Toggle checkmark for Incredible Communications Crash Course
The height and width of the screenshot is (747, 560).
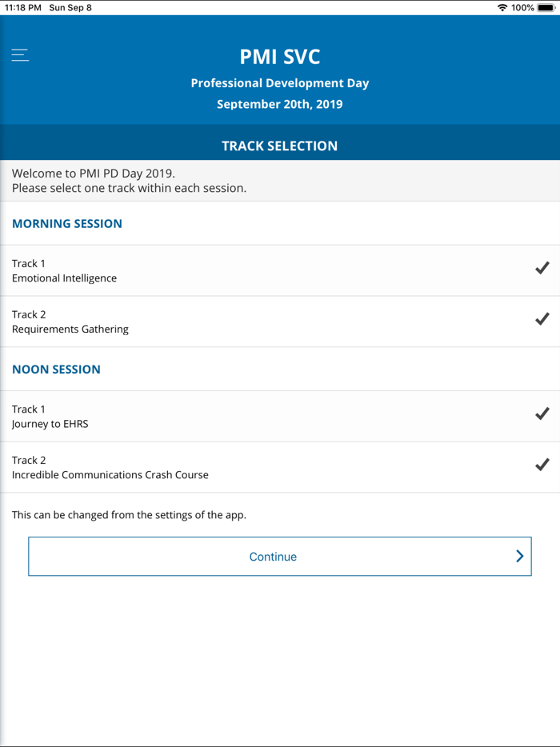coord(542,465)
